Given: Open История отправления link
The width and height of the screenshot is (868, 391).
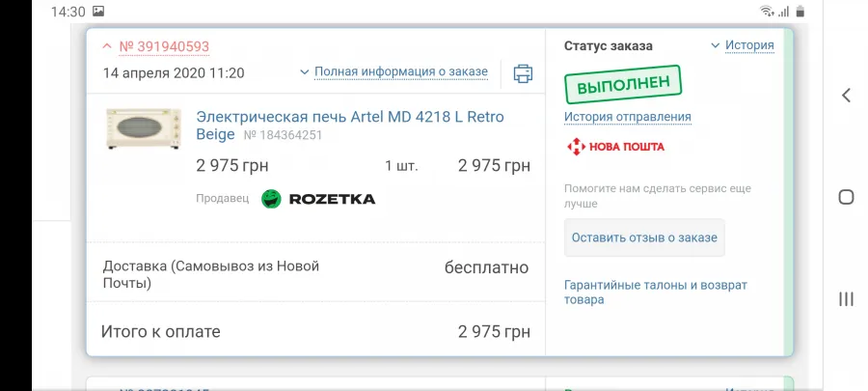Looking at the screenshot, I should point(627,117).
